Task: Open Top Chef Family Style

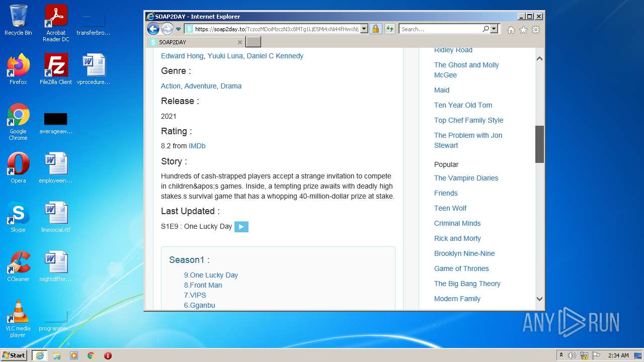Action: [x=468, y=120]
